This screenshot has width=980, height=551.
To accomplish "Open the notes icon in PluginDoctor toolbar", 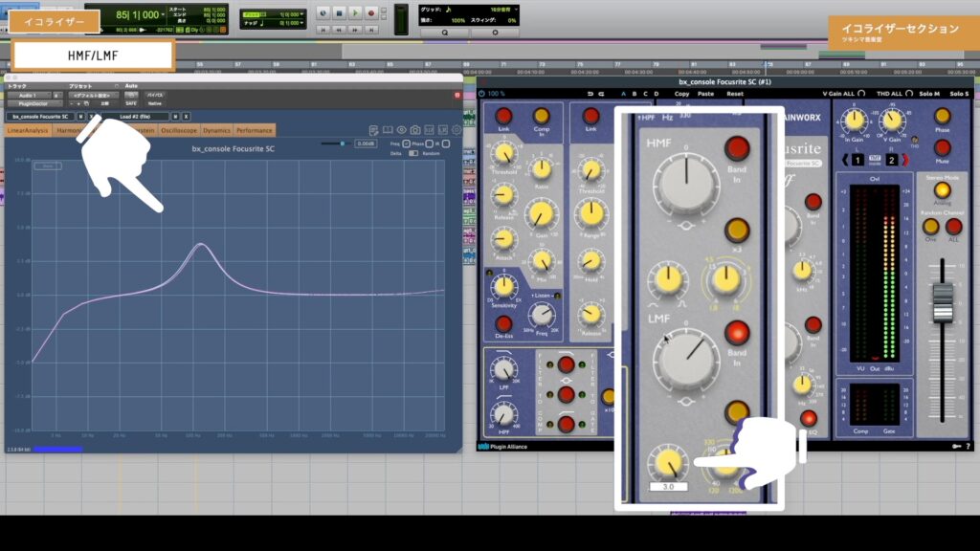I will 374,130.
